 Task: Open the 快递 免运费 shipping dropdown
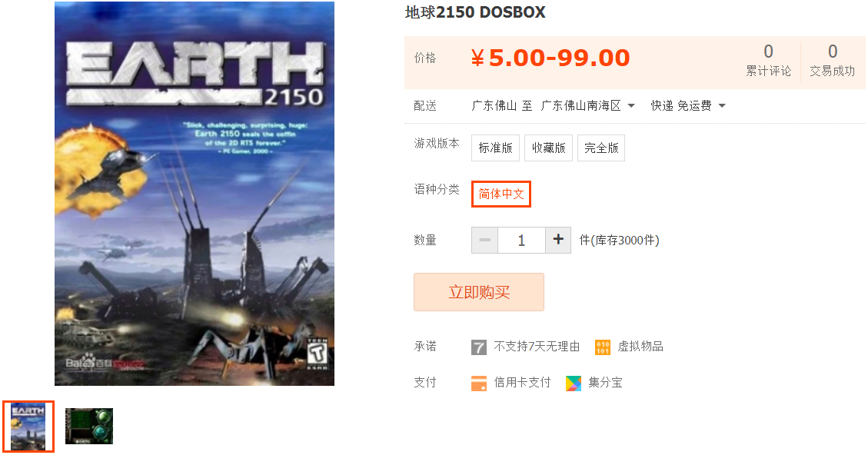[x=688, y=106]
